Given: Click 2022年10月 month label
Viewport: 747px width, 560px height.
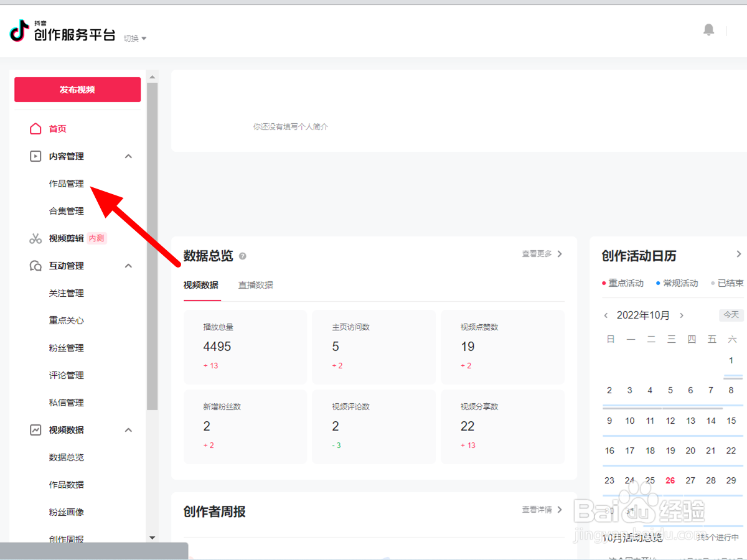Looking at the screenshot, I should (643, 315).
